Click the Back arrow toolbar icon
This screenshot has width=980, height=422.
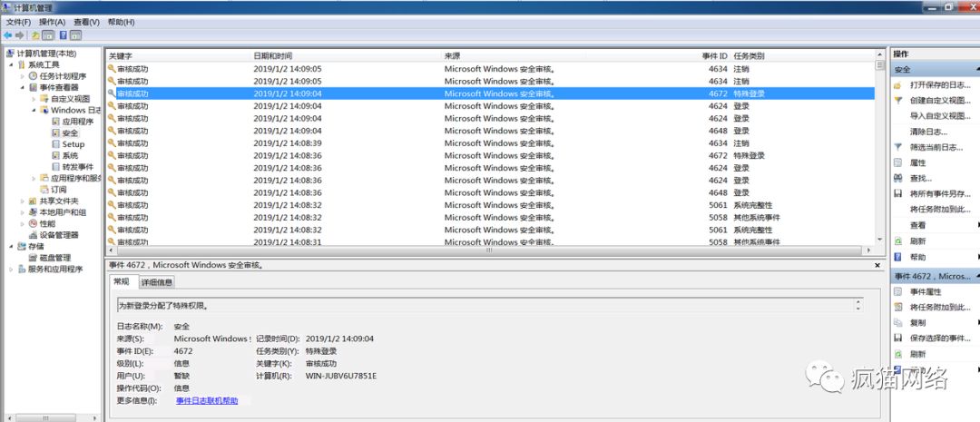pos(7,35)
